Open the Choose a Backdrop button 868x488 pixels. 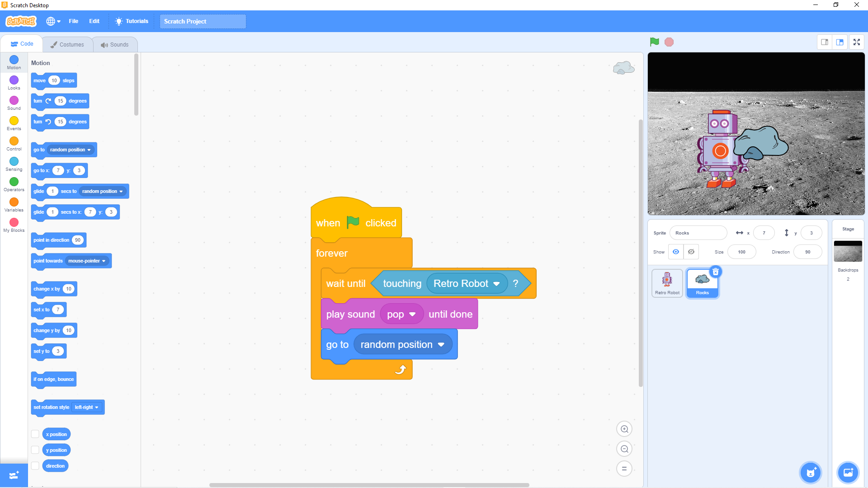(x=848, y=473)
